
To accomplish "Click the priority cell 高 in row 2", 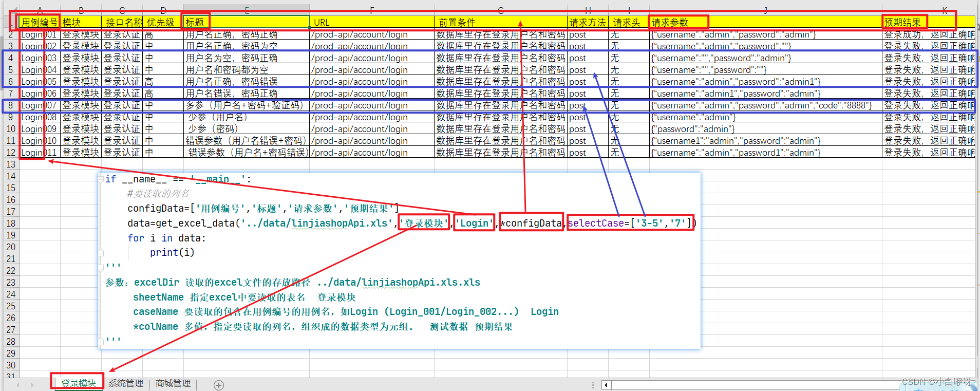I will point(163,34).
